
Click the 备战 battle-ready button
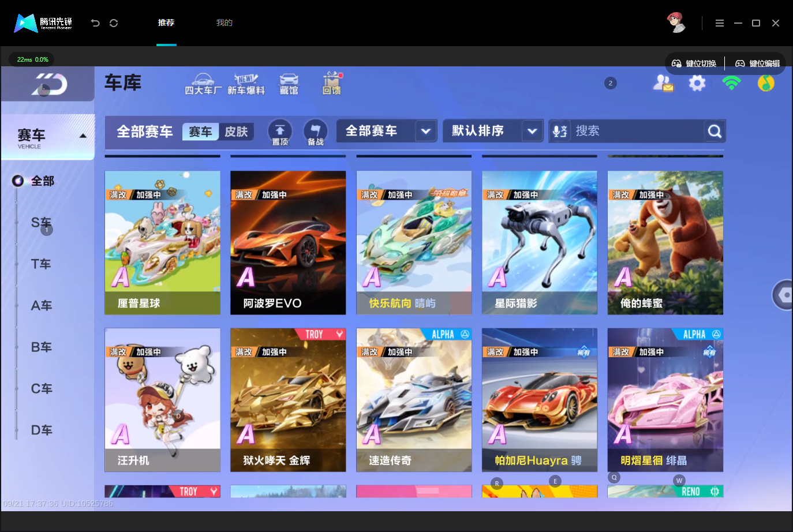tap(315, 132)
